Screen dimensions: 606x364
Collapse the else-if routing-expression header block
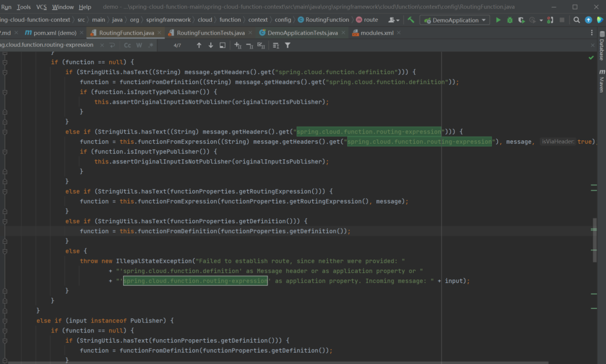[x=5, y=132]
